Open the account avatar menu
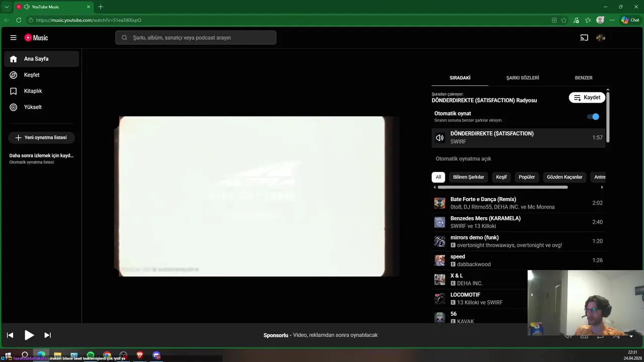Image resolution: width=644 pixels, height=362 pixels. click(600, 38)
